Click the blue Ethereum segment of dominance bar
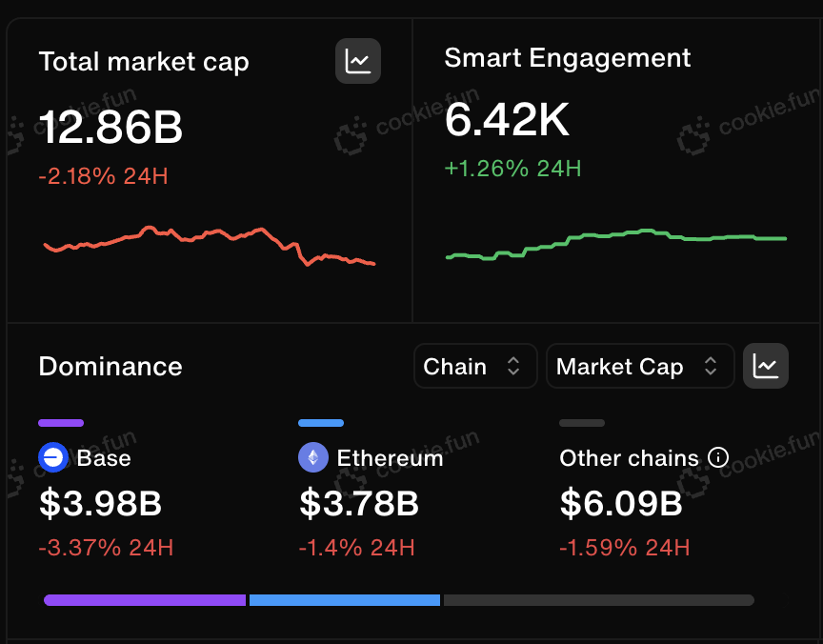Image resolution: width=823 pixels, height=644 pixels. point(344,600)
